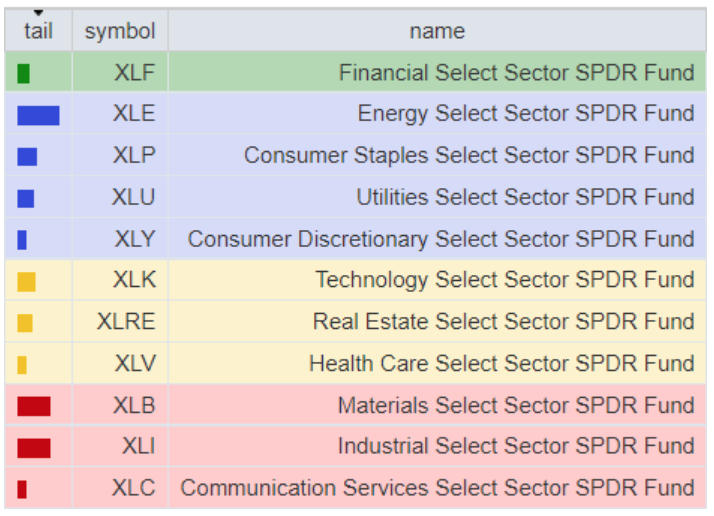Select the XLRE symbol cell
The width and height of the screenshot is (714, 516).
(x=126, y=322)
